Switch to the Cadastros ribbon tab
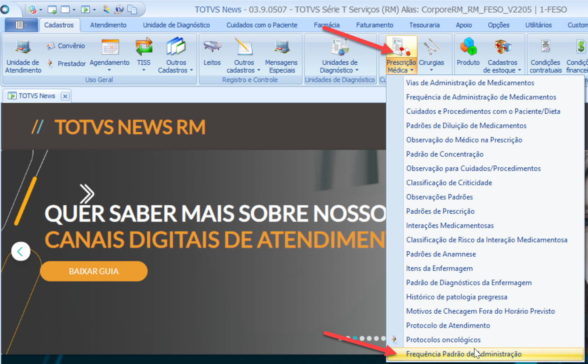 pyautogui.click(x=59, y=25)
